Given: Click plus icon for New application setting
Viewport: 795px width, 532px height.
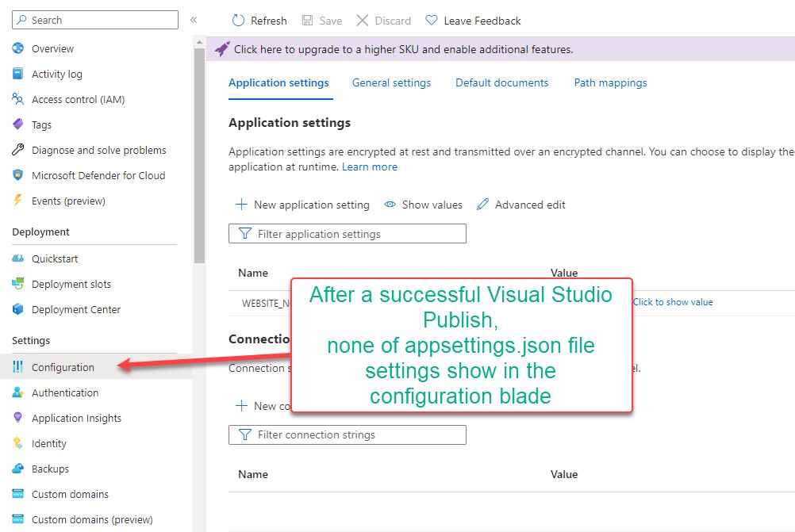Looking at the screenshot, I should click(x=241, y=205).
